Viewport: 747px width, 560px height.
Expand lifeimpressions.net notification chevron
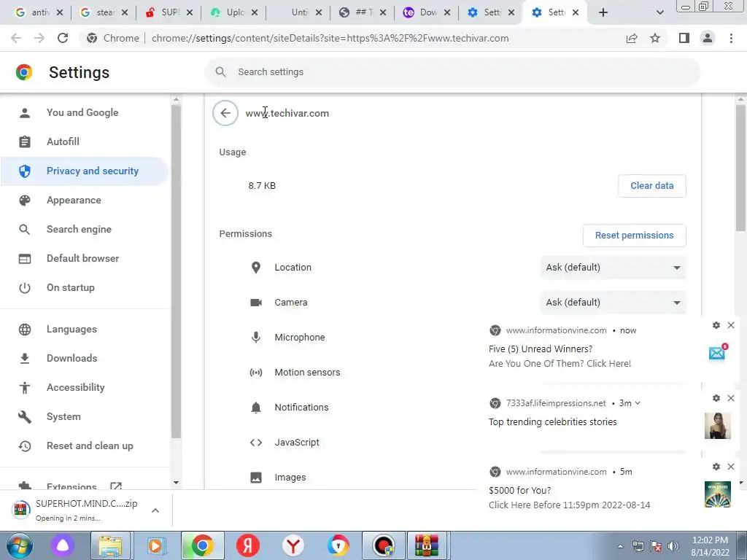(638, 402)
